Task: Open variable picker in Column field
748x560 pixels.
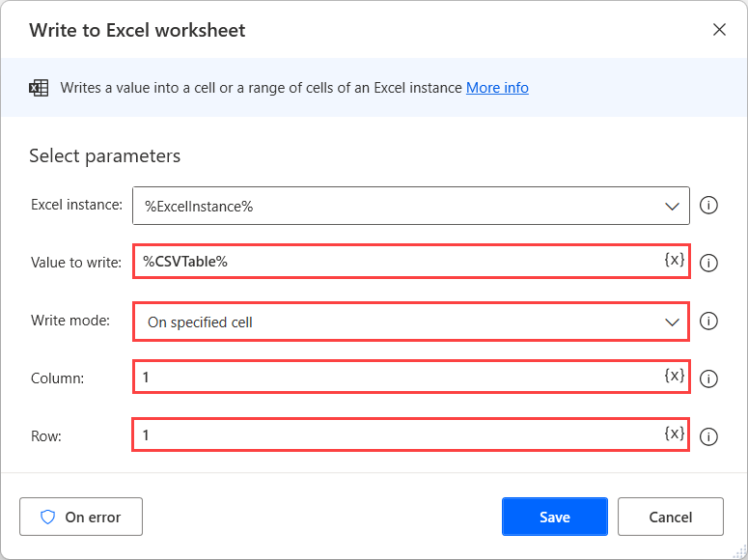Action: [675, 376]
